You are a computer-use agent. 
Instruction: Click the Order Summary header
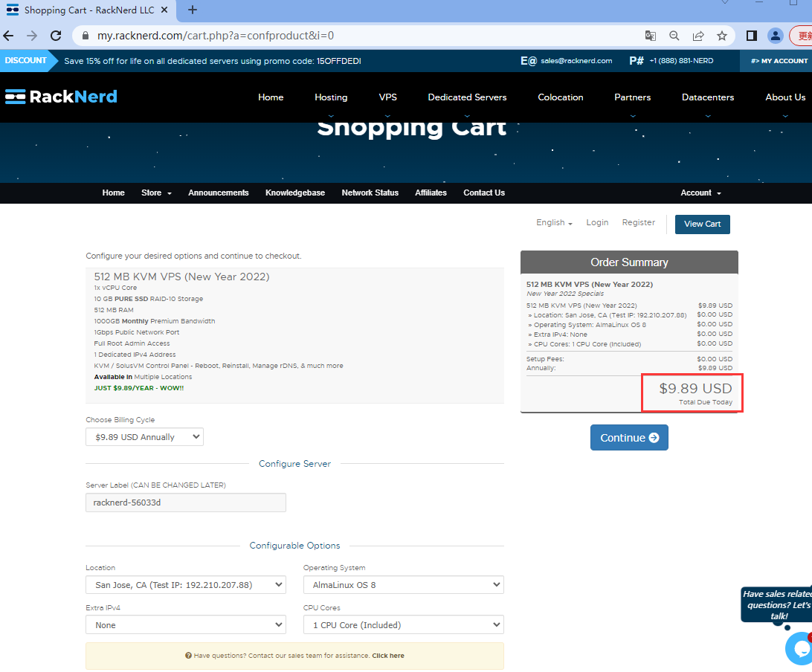[629, 262]
